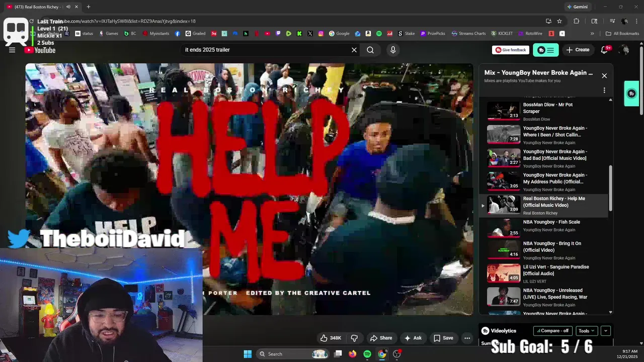644x362 pixels.
Task: Open Spotify from the taskbar
Action: [x=367, y=354]
